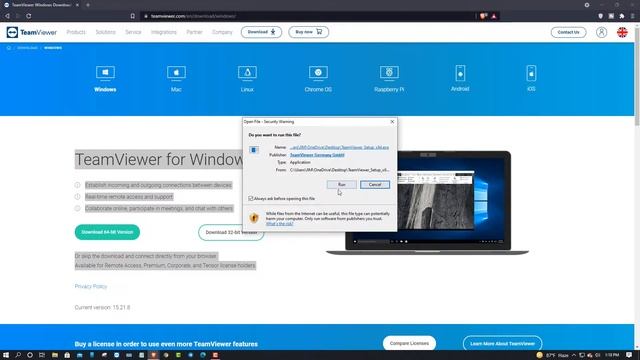Screen dimensions: 640x360
Task: Open the file name link in dialog
Action: (x=339, y=147)
